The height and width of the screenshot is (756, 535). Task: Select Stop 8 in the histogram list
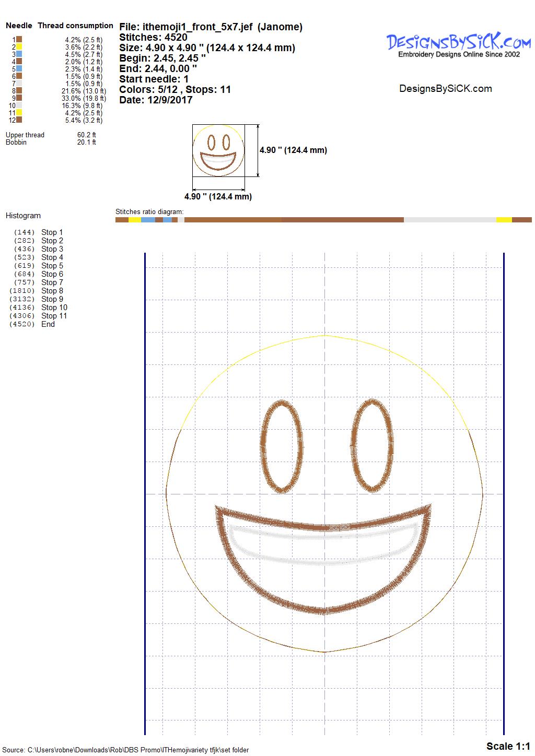point(52,291)
